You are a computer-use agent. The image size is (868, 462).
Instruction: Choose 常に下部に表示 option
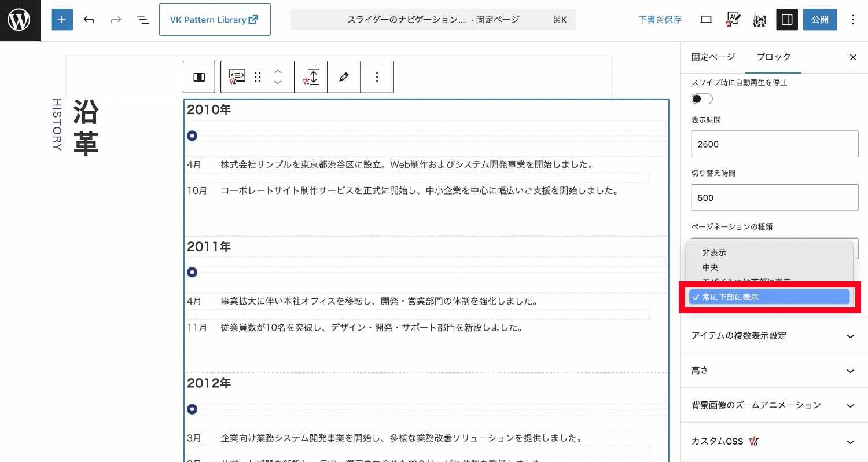768,297
